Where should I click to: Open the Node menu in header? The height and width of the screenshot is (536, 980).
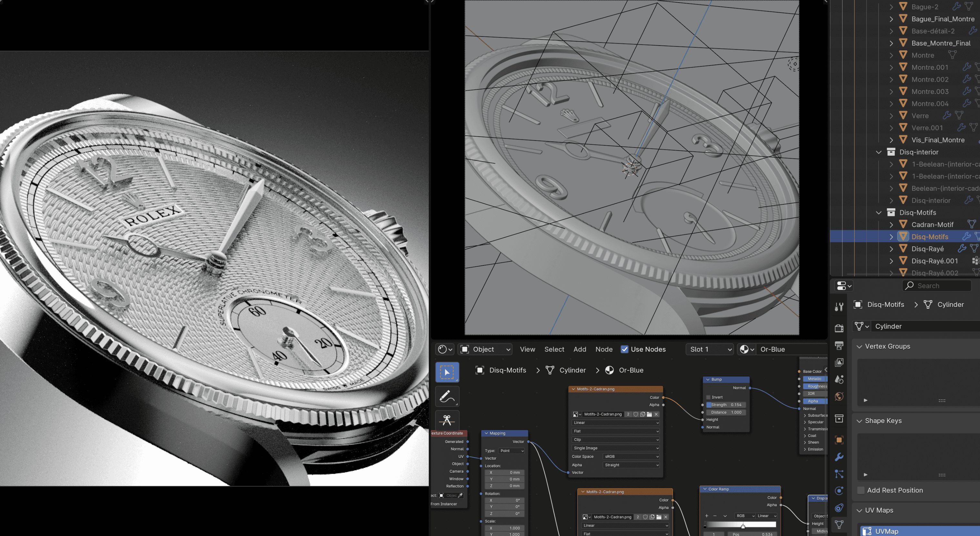pos(604,349)
